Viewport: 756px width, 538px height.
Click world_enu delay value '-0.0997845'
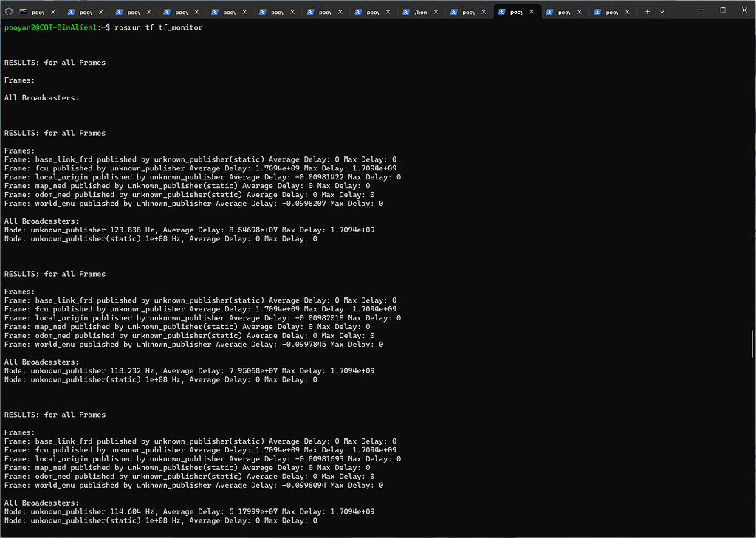tap(303, 344)
